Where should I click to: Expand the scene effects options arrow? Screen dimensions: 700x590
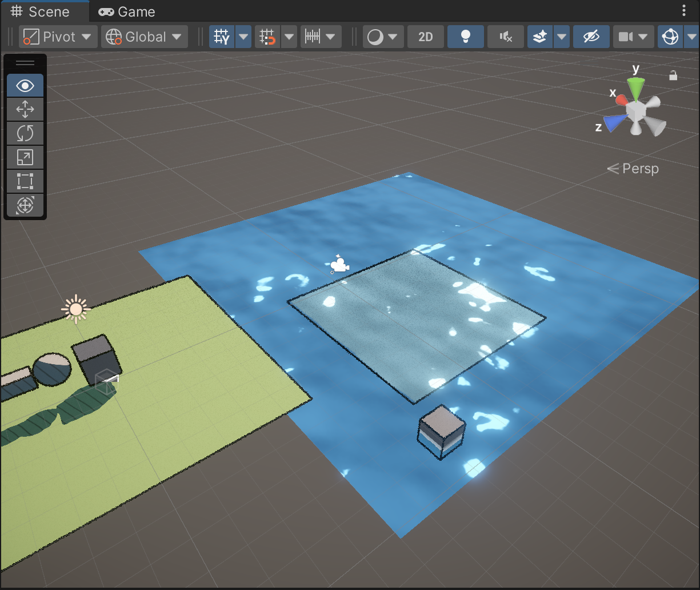[562, 37]
